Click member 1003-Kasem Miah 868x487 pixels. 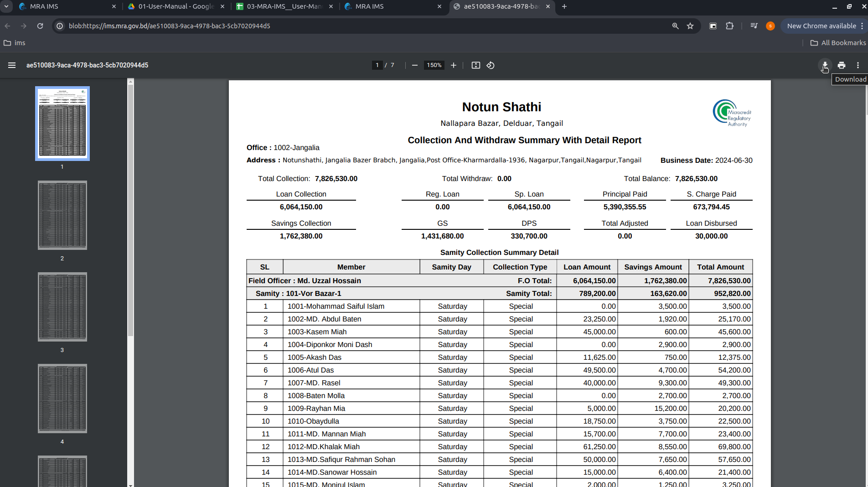(x=317, y=332)
